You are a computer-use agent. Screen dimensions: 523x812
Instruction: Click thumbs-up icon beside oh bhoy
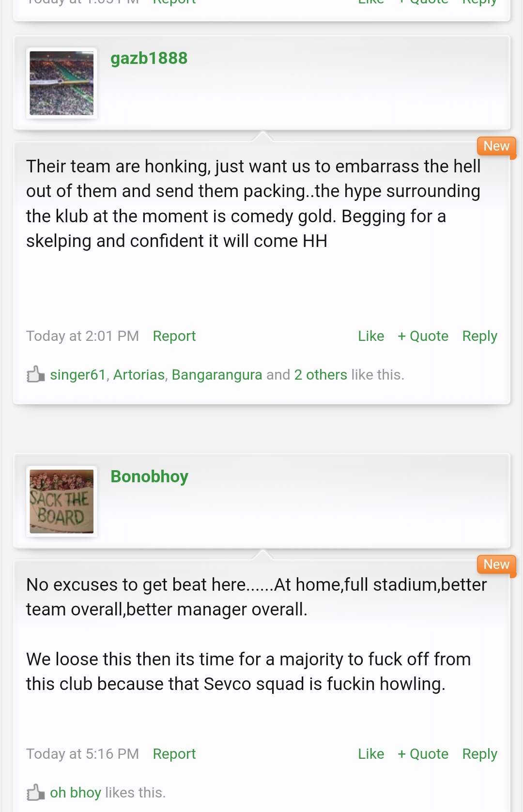click(35, 792)
